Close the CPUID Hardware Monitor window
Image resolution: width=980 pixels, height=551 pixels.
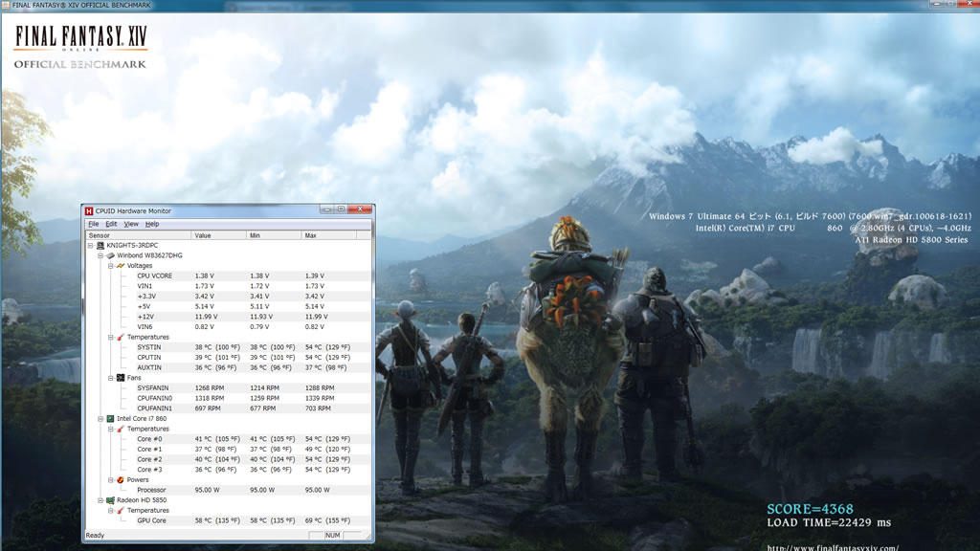click(360, 209)
